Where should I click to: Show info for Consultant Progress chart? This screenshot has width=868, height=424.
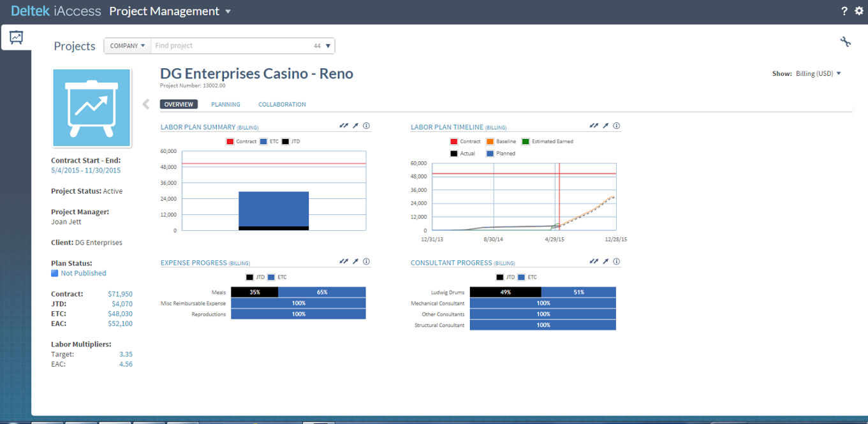tap(616, 261)
